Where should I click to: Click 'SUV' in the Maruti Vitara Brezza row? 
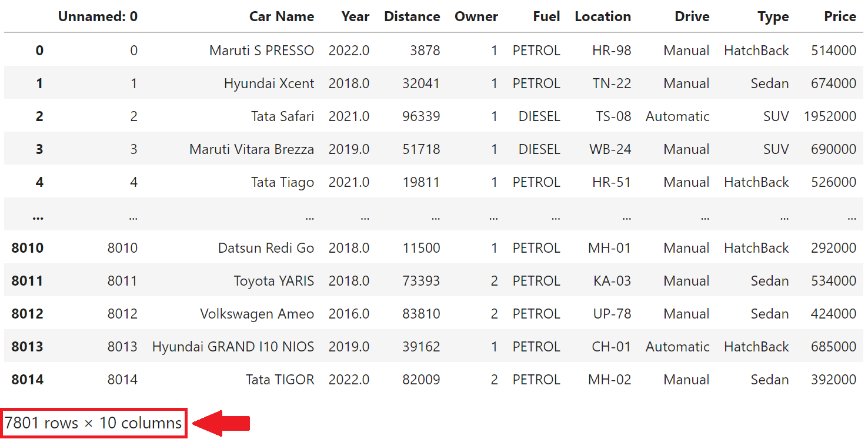[776, 149]
